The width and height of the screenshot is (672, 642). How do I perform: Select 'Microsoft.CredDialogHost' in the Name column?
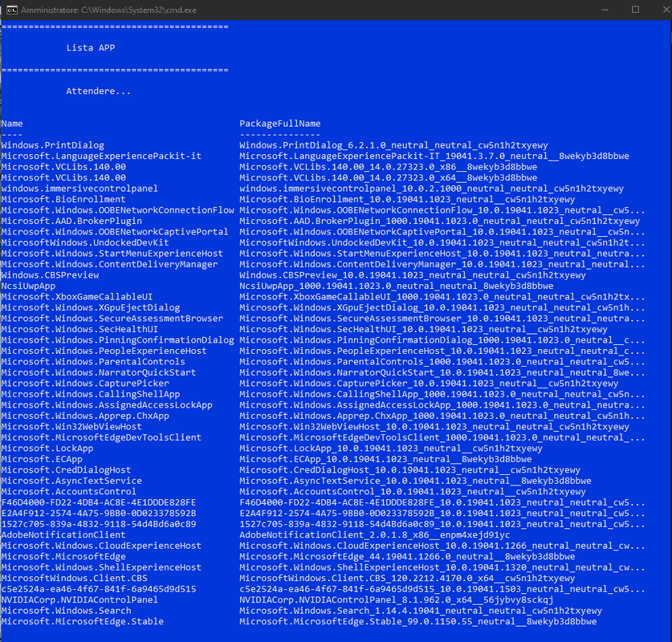tap(66, 469)
